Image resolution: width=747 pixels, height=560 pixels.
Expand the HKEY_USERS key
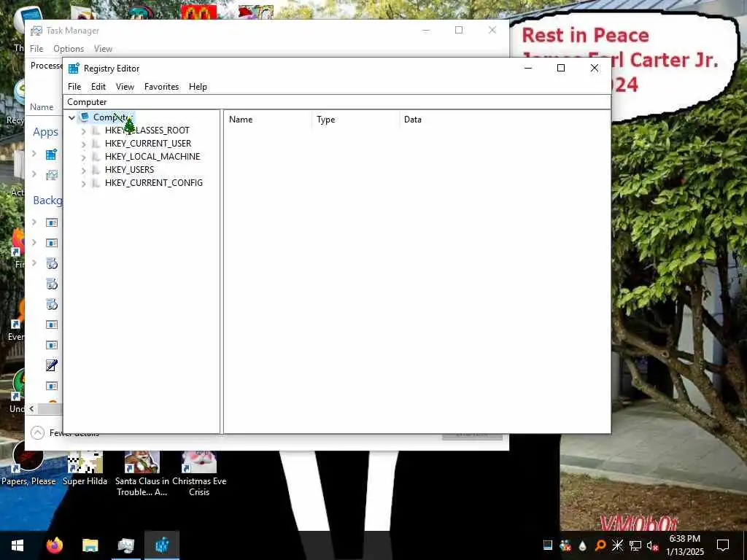pos(83,170)
